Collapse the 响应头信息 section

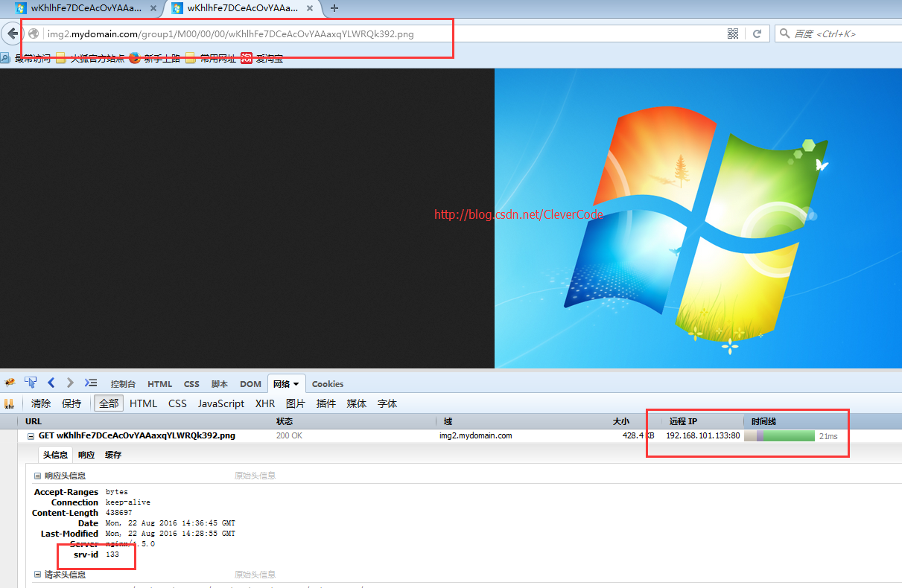(38, 476)
